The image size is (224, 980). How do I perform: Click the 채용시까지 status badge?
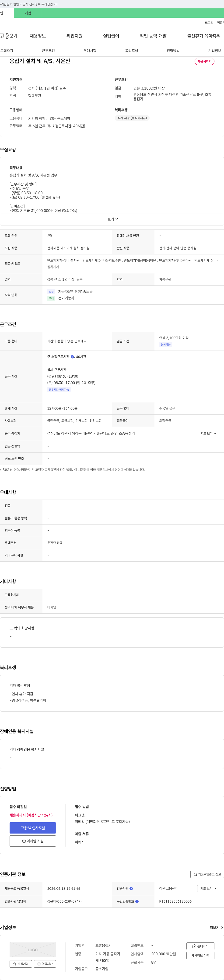(204, 61)
